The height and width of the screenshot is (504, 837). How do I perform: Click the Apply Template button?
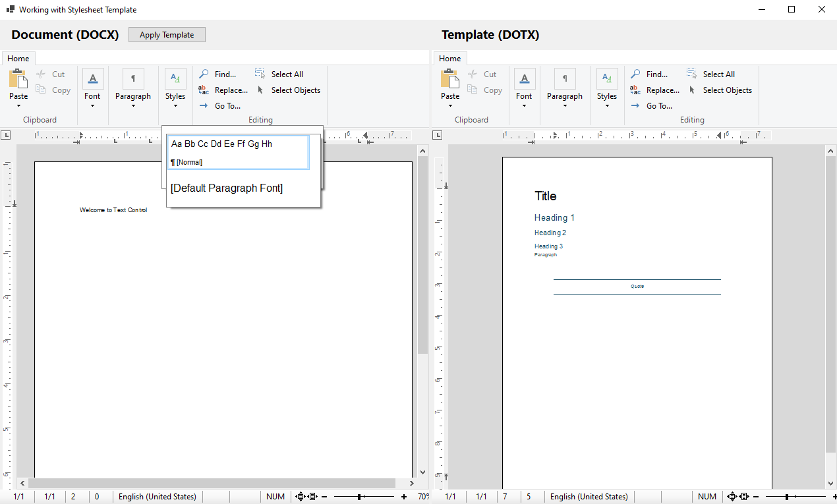click(167, 35)
